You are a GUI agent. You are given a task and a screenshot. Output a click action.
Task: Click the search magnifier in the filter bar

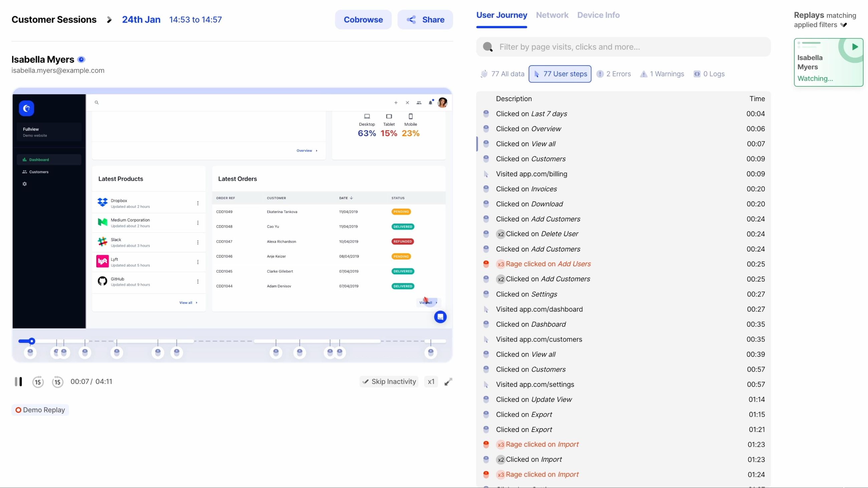pyautogui.click(x=487, y=47)
